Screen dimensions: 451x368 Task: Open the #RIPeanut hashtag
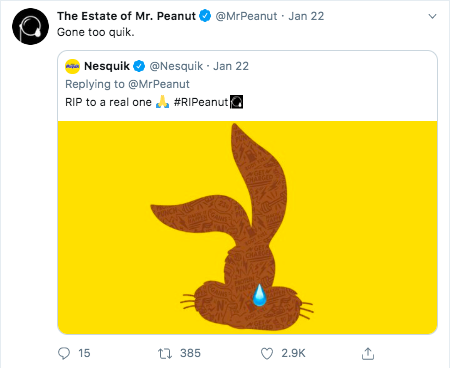click(201, 102)
